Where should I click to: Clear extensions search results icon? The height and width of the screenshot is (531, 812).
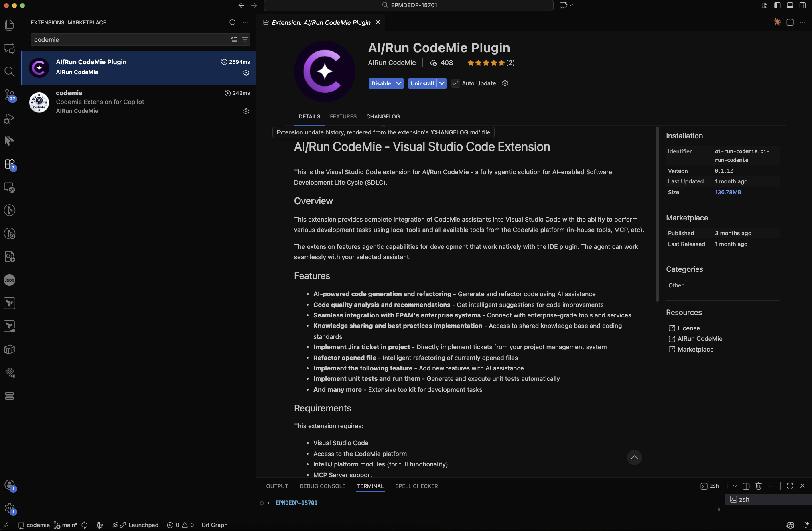tap(234, 39)
